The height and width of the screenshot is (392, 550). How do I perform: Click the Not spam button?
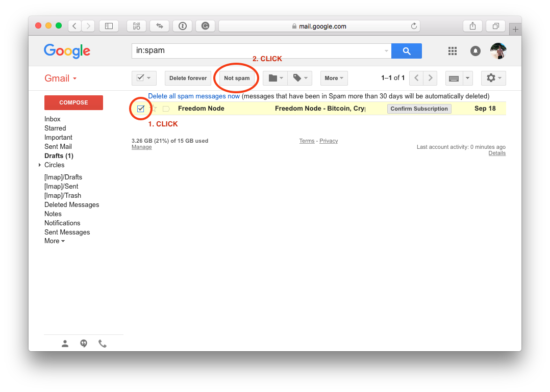pyautogui.click(x=237, y=78)
